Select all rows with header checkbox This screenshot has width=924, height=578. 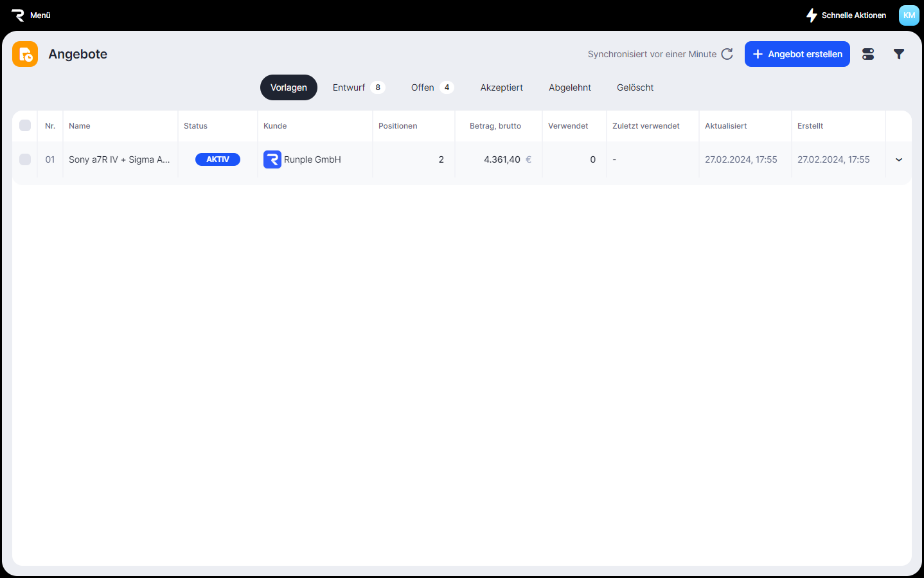pos(25,125)
